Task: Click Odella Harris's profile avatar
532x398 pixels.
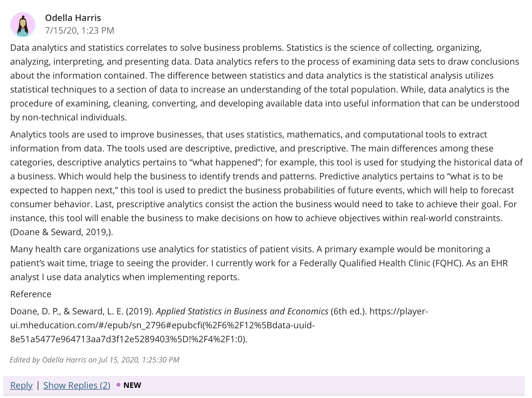Action: 23,24
